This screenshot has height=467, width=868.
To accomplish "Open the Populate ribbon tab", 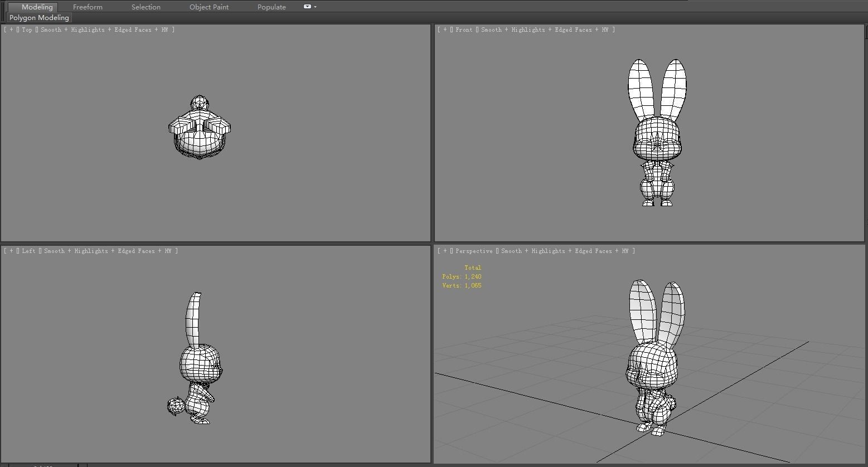I will click(x=271, y=7).
